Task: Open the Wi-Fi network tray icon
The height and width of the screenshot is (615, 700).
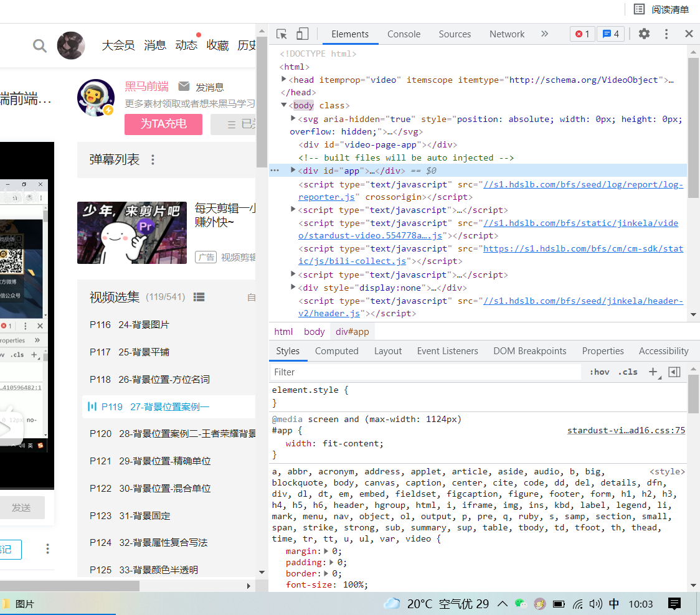Action: pyautogui.click(x=577, y=604)
